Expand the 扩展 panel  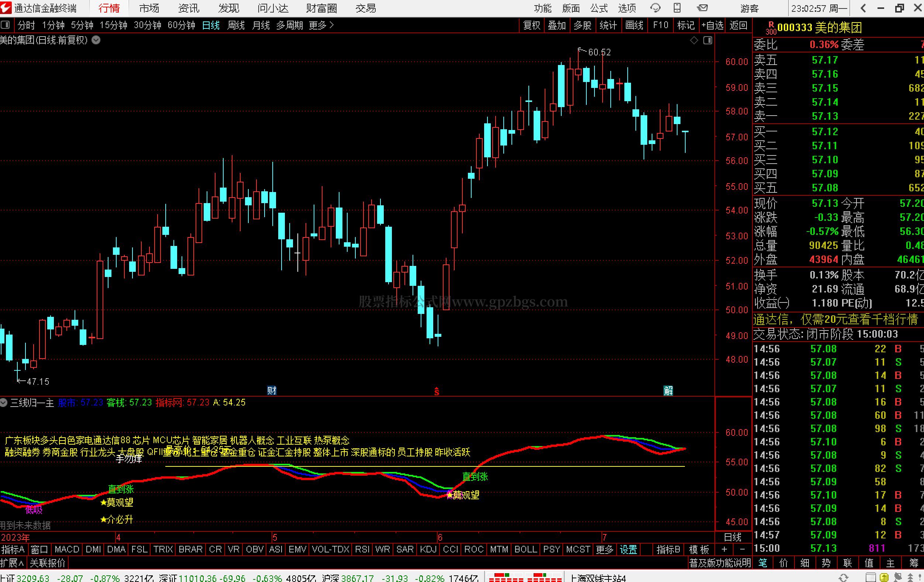coord(12,563)
